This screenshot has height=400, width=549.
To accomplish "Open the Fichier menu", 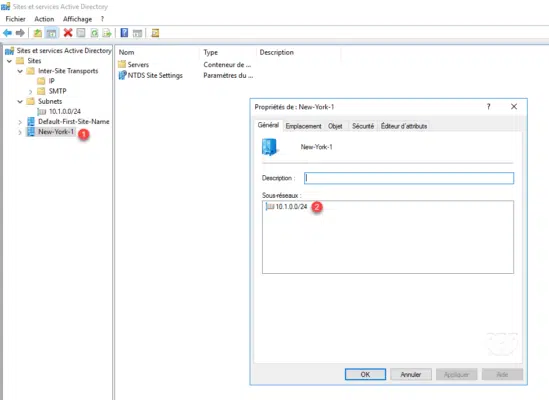I will pyautogui.click(x=15, y=19).
